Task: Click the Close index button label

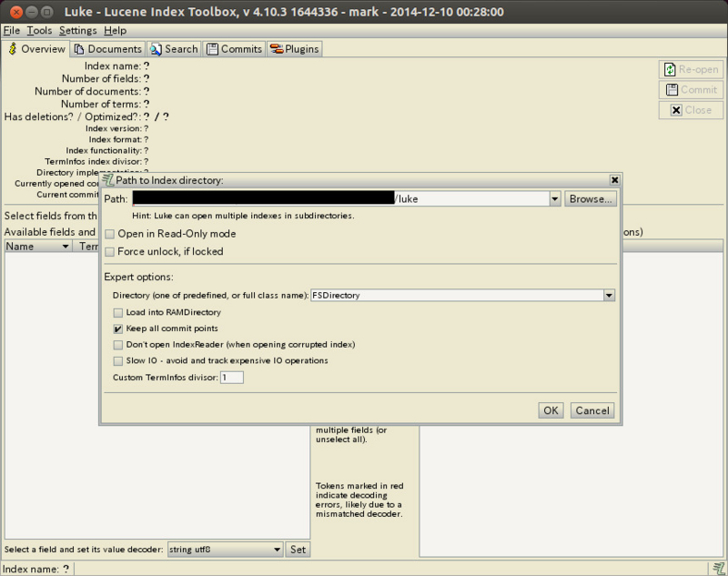Action: tap(698, 110)
